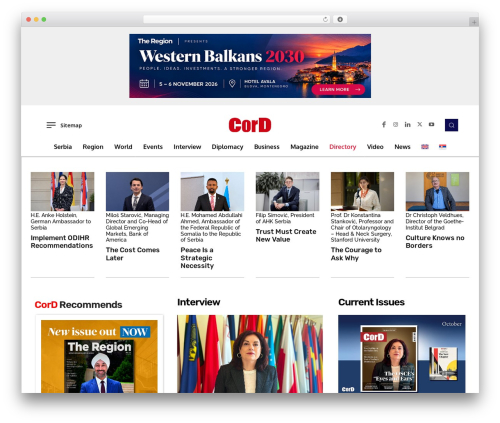The height and width of the screenshot is (423, 500).
Task: Open the Directory menu item
Action: pos(343,147)
